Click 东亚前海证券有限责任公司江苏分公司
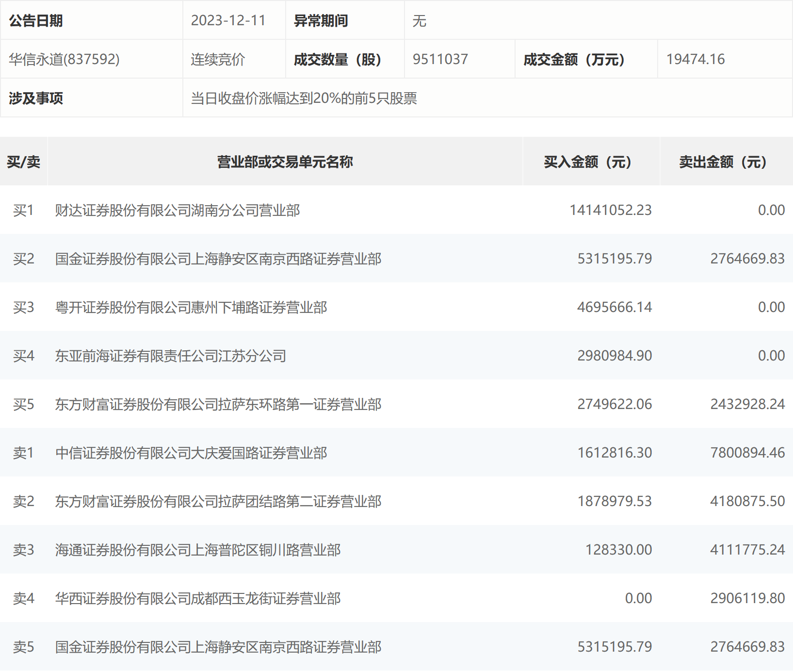 click(171, 356)
